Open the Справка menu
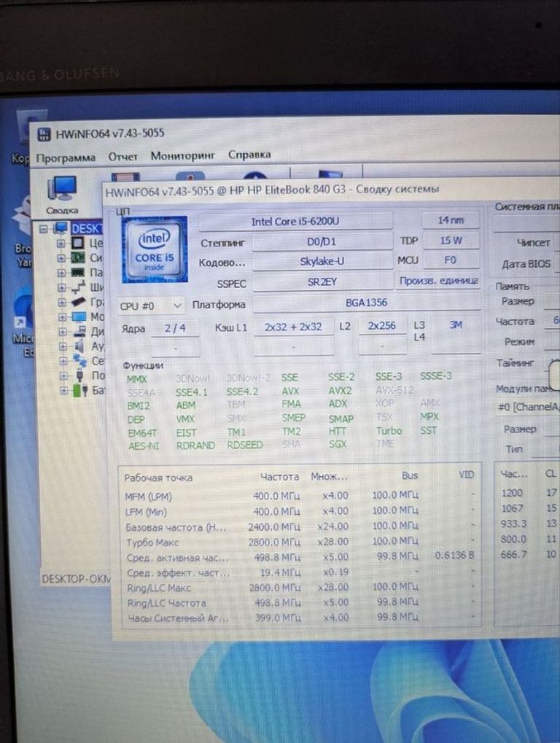 tap(249, 155)
